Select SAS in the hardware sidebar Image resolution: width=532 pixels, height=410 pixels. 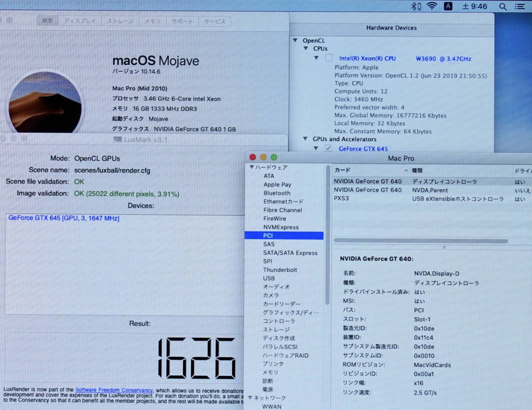[x=269, y=244]
